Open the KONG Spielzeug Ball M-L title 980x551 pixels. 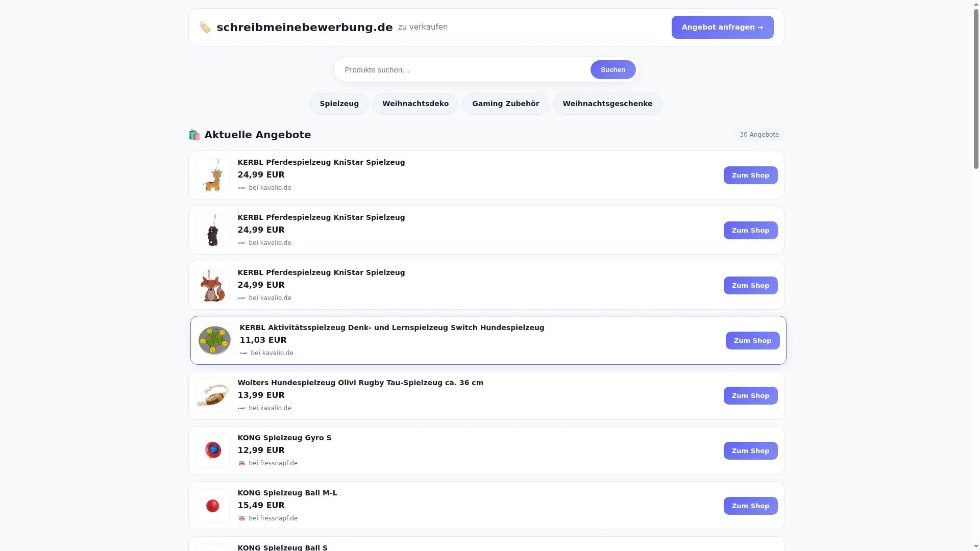[x=287, y=493]
